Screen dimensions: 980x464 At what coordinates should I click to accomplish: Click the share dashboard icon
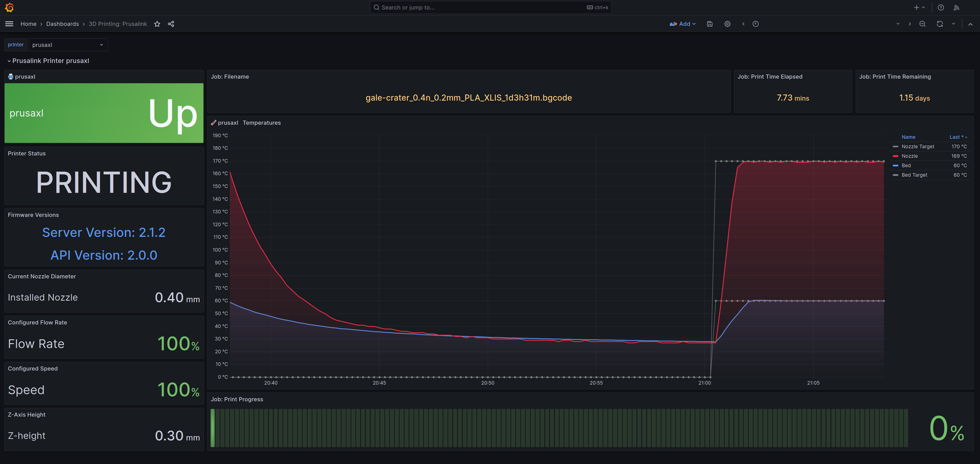click(171, 24)
